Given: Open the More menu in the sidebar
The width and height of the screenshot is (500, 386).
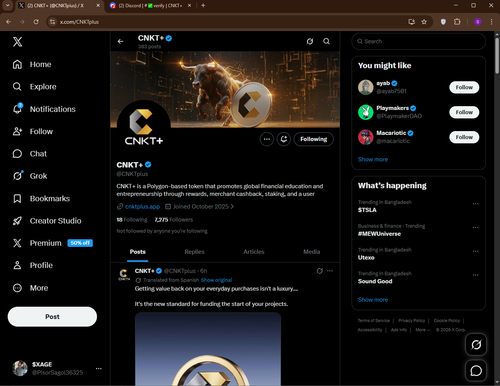Looking at the screenshot, I should pyautogui.click(x=30, y=288).
